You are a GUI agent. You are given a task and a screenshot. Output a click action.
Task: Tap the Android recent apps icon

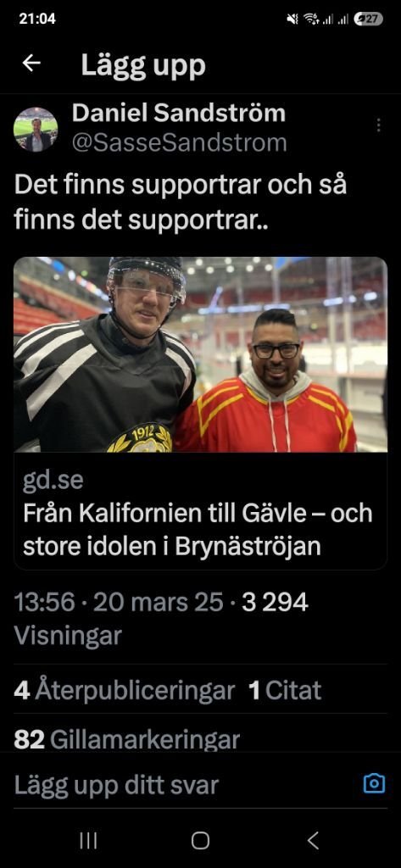coord(88,841)
